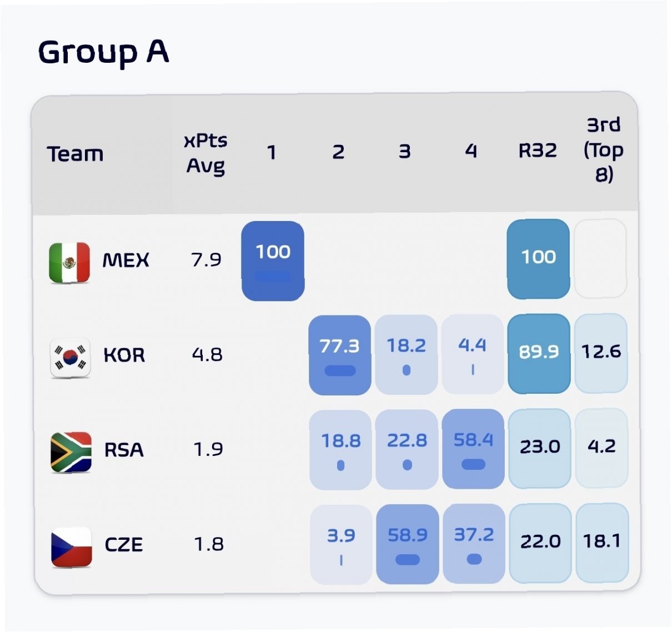The height and width of the screenshot is (632, 672).
Task: Click empty MEX 3rd Top 8 cell
Action: point(600,259)
